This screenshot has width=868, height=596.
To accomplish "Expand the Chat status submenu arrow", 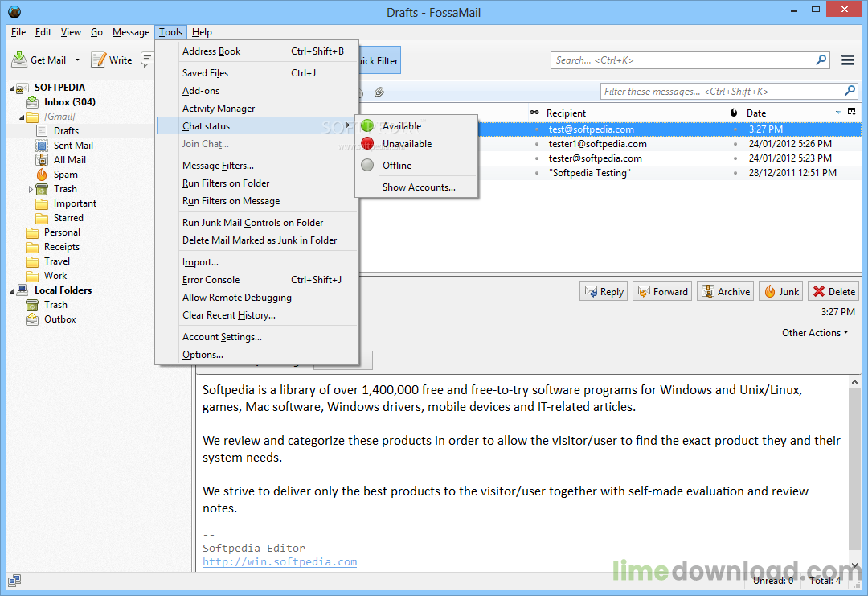I will coord(348,125).
